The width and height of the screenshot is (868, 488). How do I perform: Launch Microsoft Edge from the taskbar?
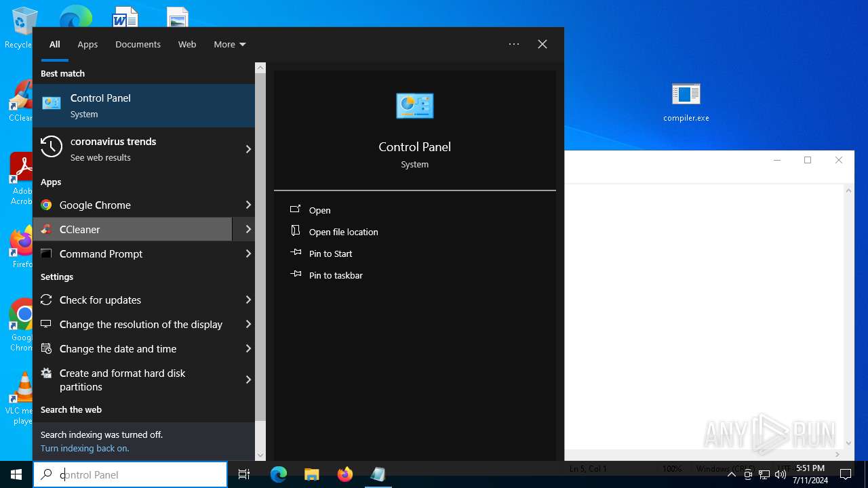(279, 474)
